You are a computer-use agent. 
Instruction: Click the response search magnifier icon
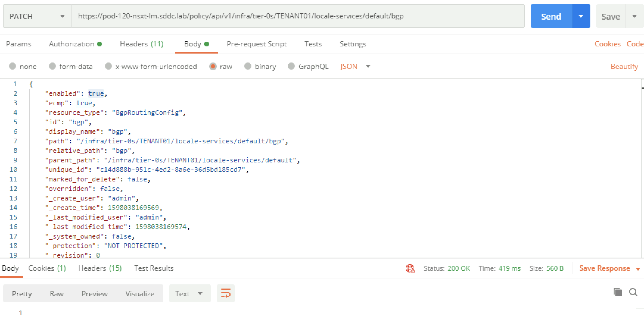(x=633, y=292)
